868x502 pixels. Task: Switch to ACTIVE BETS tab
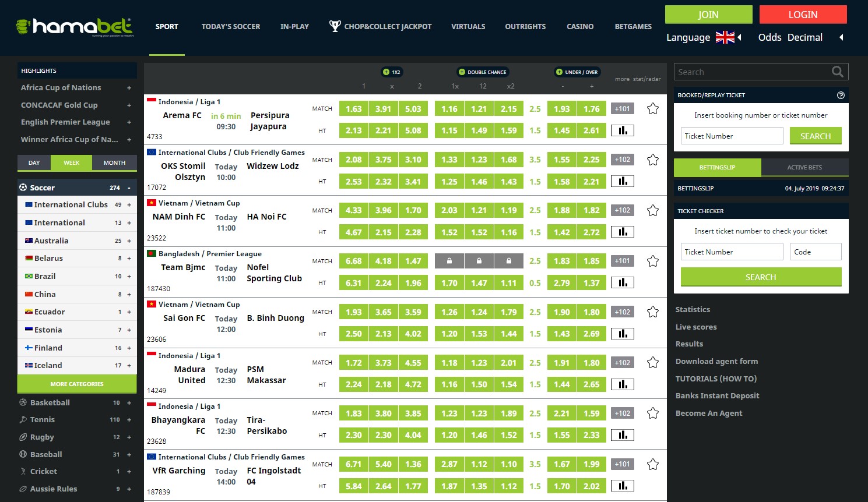pyautogui.click(x=804, y=167)
